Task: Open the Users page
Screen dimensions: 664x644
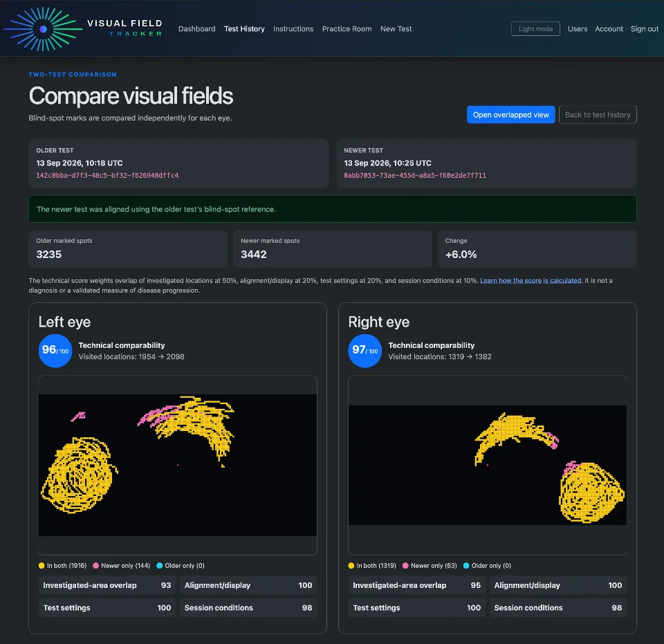Action: click(x=578, y=29)
